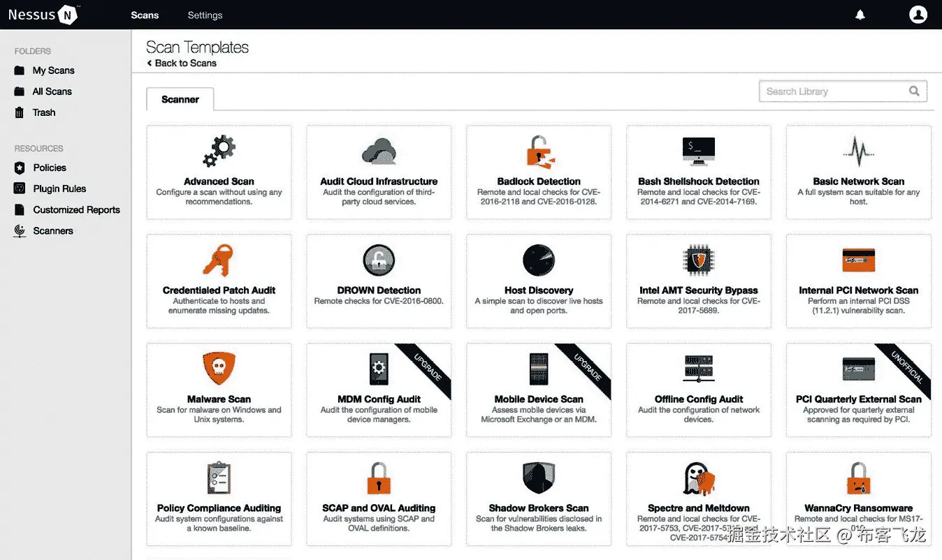Click the Advanced Scan template title

click(x=219, y=182)
